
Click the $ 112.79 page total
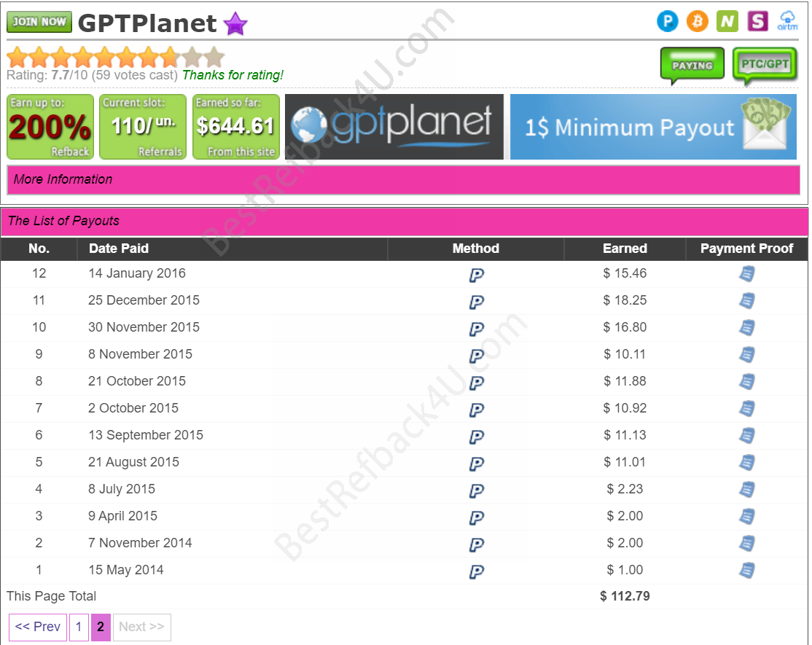click(x=625, y=596)
